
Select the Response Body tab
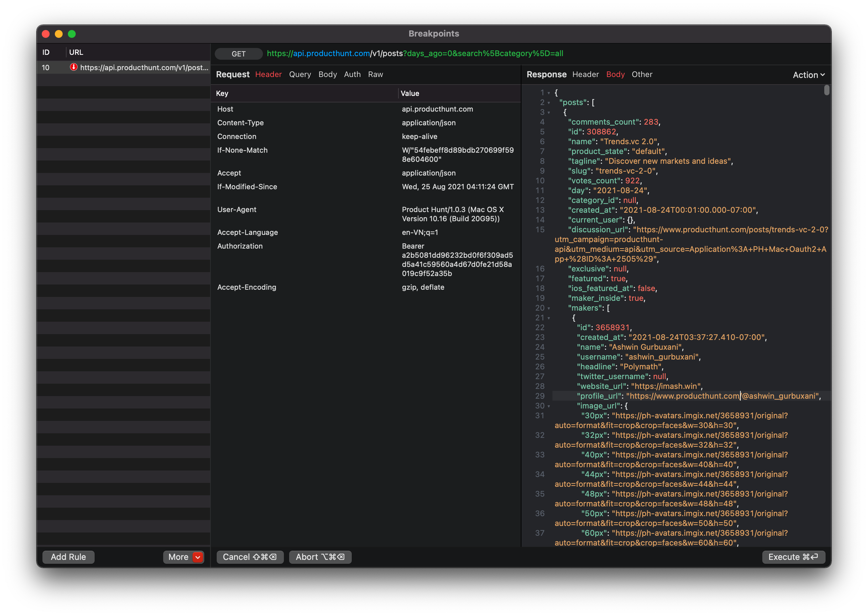coord(615,74)
